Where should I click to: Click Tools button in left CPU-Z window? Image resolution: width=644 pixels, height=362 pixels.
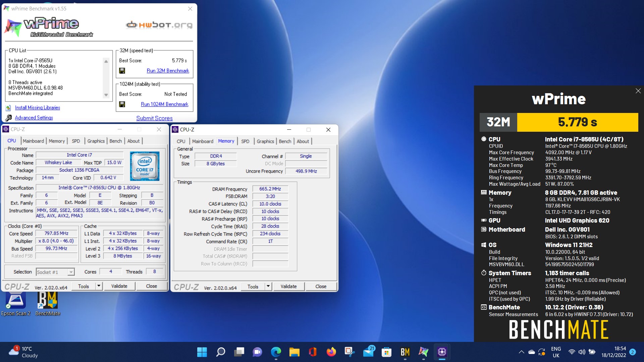(x=84, y=286)
